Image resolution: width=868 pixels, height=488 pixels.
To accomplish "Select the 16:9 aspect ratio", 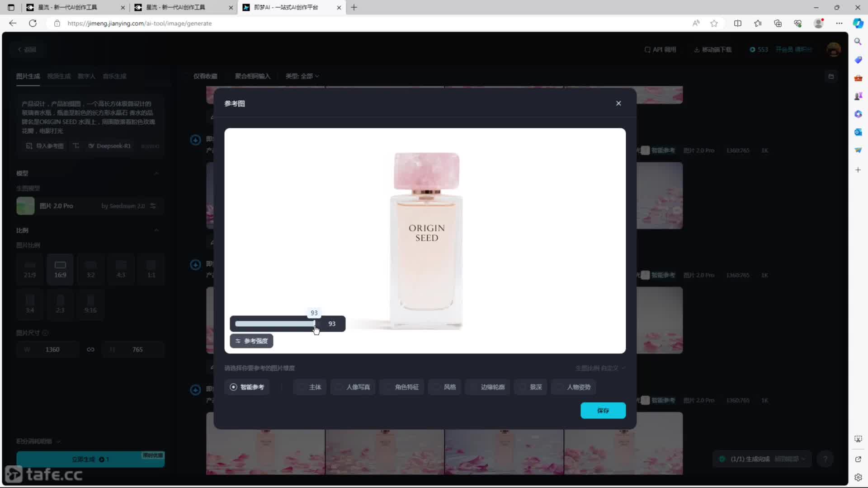I will (60, 269).
